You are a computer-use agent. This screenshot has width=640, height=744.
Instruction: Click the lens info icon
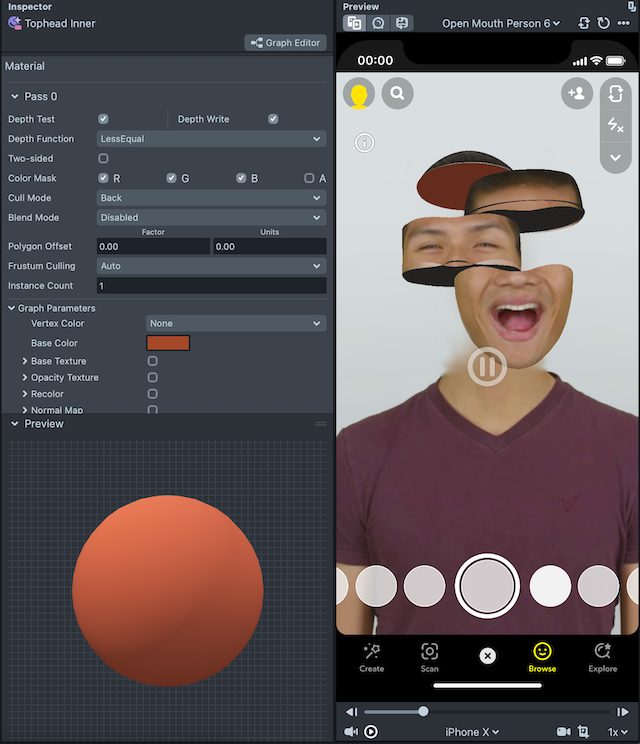tap(365, 143)
